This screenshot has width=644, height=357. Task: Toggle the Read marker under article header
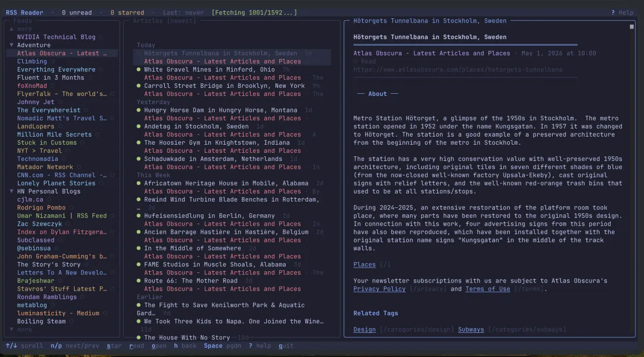point(364,62)
